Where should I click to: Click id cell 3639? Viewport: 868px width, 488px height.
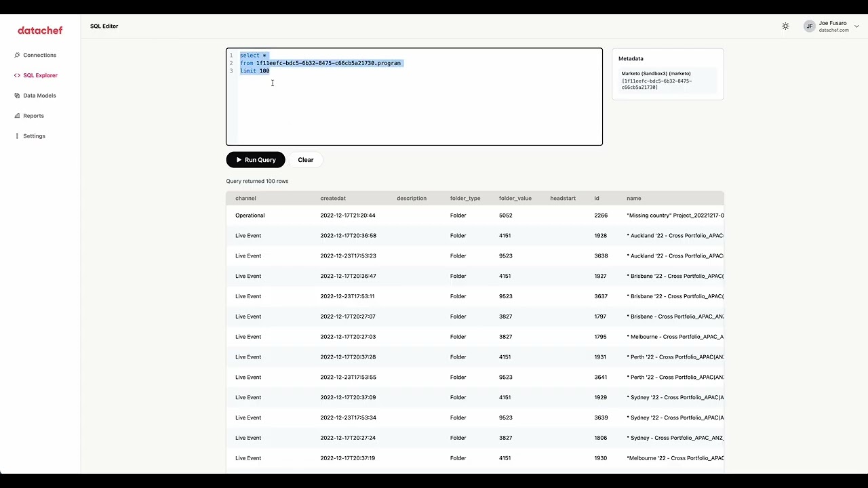[601, 418]
